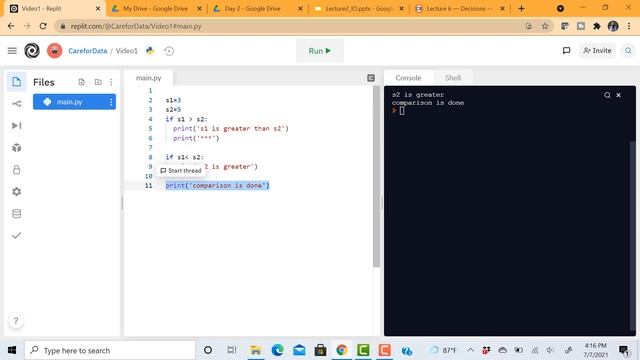Add a new folder in Files panel

pyautogui.click(x=98, y=82)
